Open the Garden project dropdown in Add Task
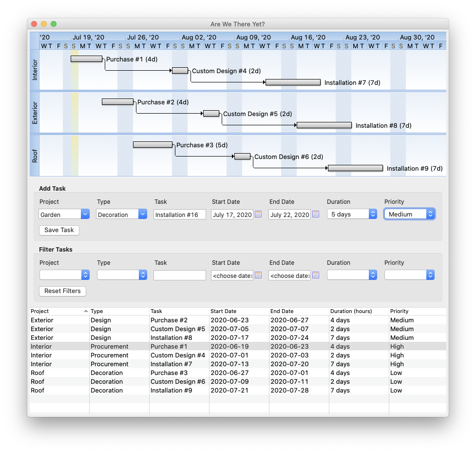This screenshot has height=453, width=476. [x=64, y=214]
